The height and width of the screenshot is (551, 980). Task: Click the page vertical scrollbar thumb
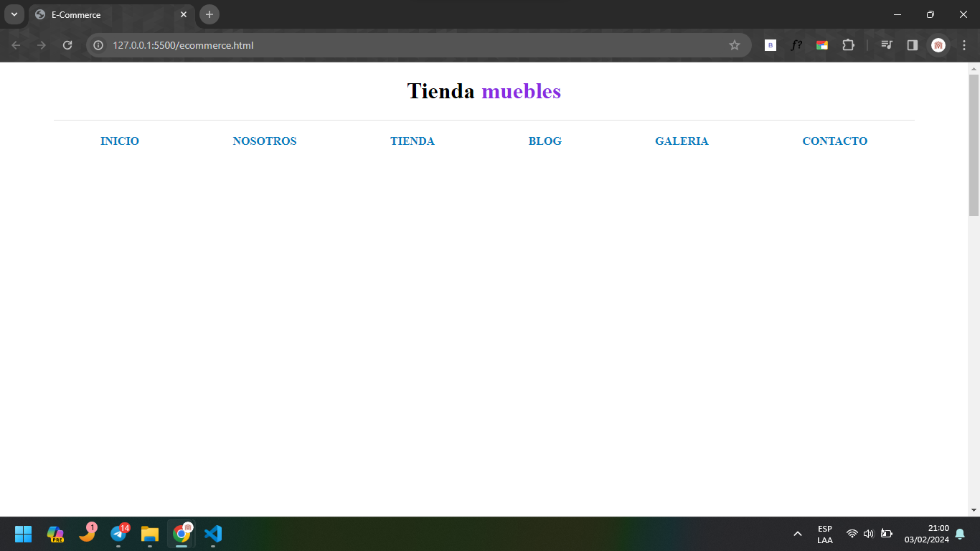click(974, 145)
